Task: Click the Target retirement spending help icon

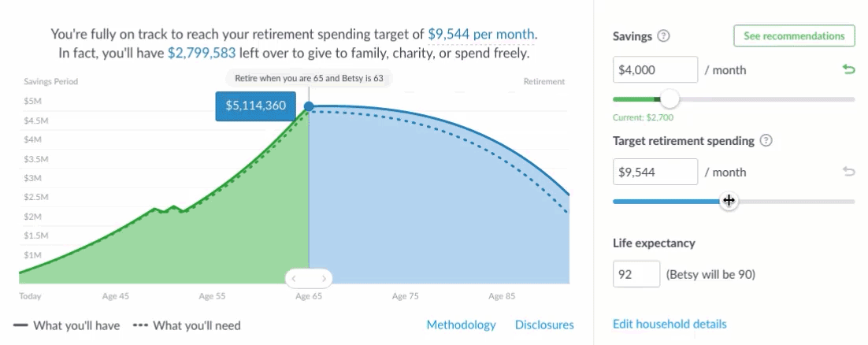Action: click(766, 141)
